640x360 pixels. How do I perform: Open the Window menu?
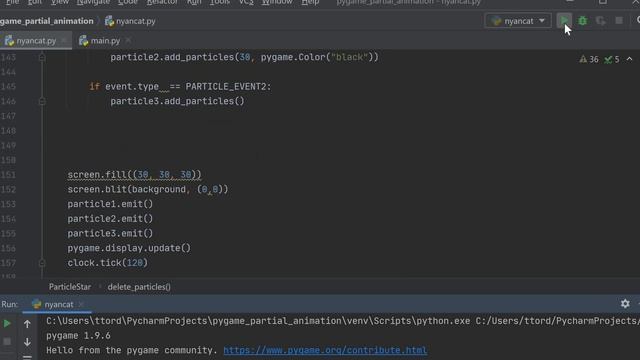(x=277, y=2)
